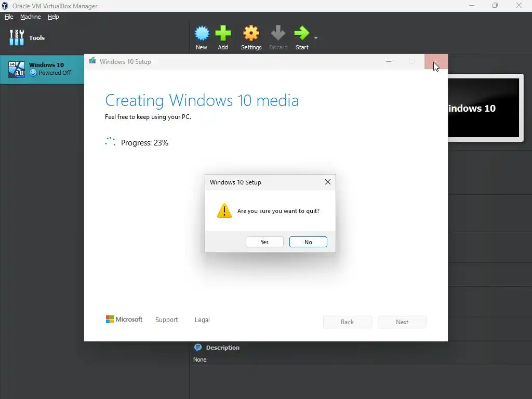The image size is (532, 399).
Task: Click the Description section icon
Action: tap(198, 348)
